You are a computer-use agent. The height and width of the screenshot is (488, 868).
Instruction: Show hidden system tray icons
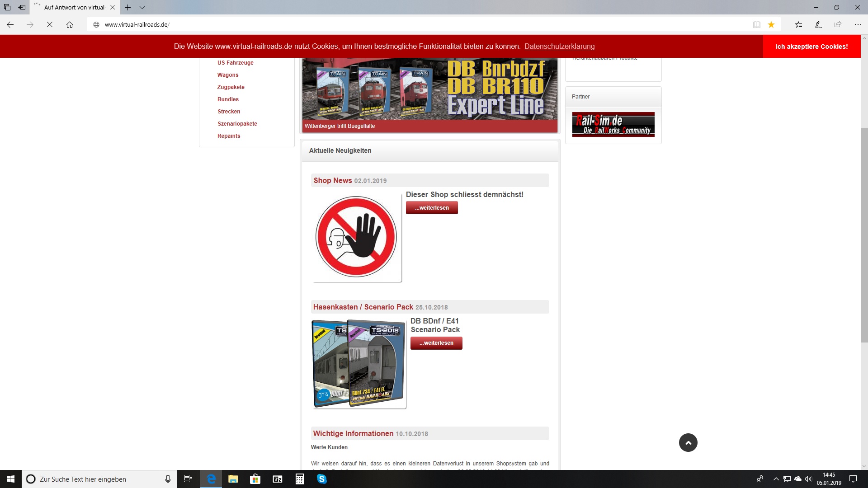click(776, 479)
